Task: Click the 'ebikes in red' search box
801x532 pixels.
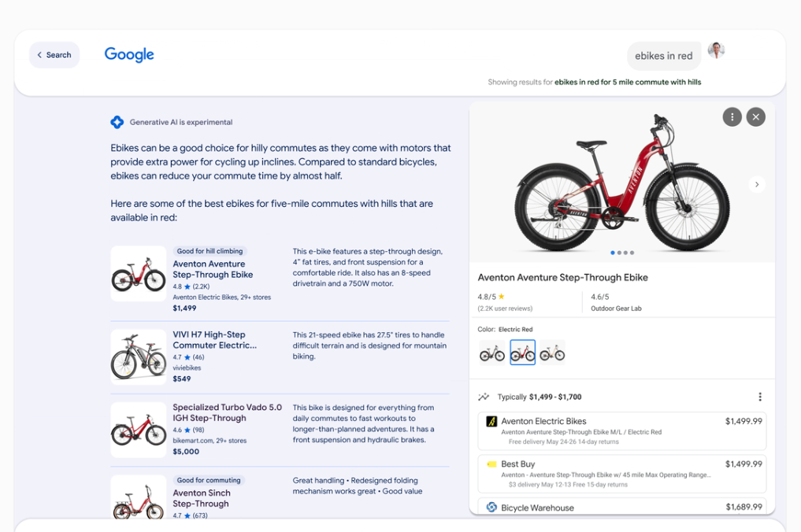Action: [x=663, y=56]
